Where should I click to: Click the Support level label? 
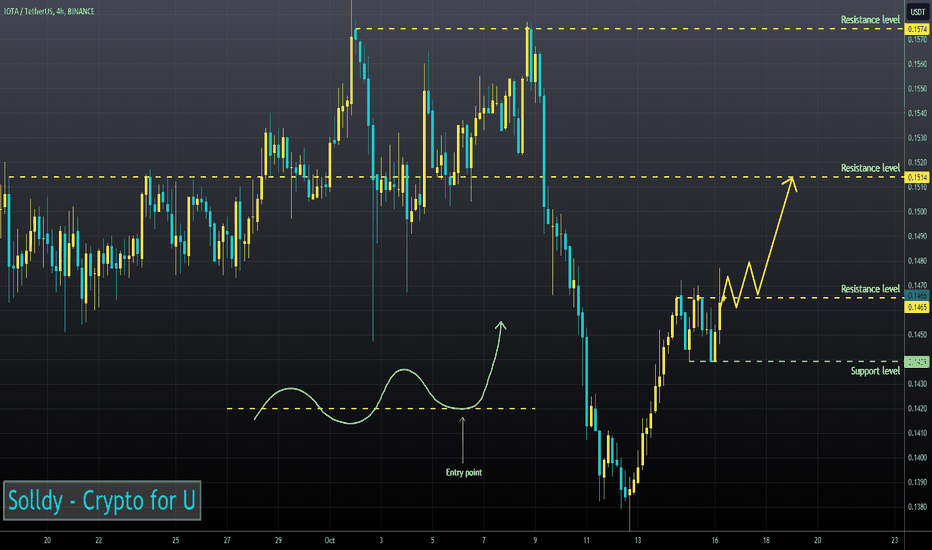click(875, 371)
